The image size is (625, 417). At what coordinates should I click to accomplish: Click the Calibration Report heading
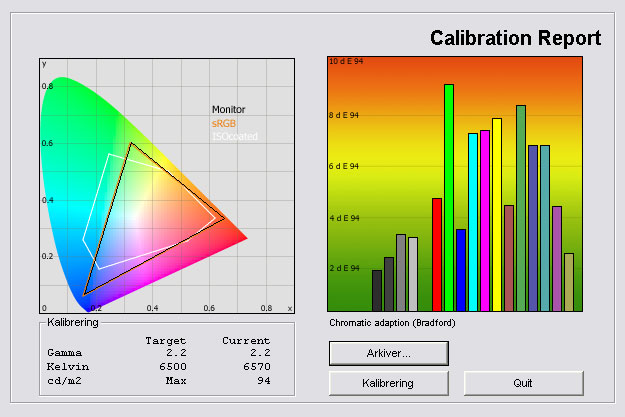pyautogui.click(x=515, y=39)
